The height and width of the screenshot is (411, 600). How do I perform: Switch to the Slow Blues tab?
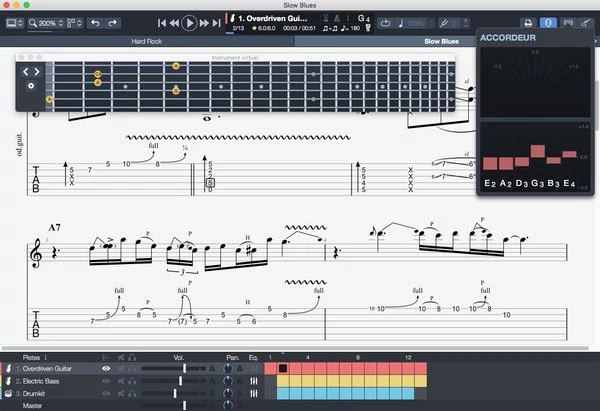tap(441, 41)
